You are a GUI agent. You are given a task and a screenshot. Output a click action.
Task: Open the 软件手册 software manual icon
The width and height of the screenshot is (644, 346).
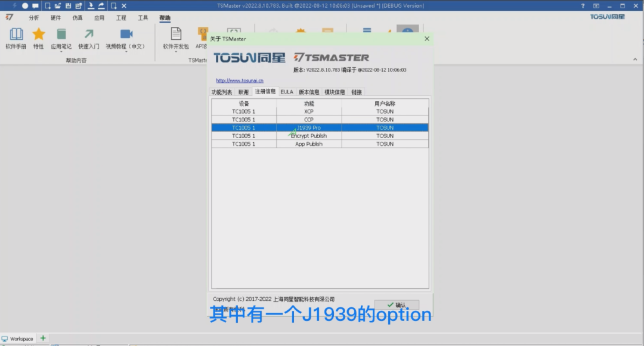(16, 34)
